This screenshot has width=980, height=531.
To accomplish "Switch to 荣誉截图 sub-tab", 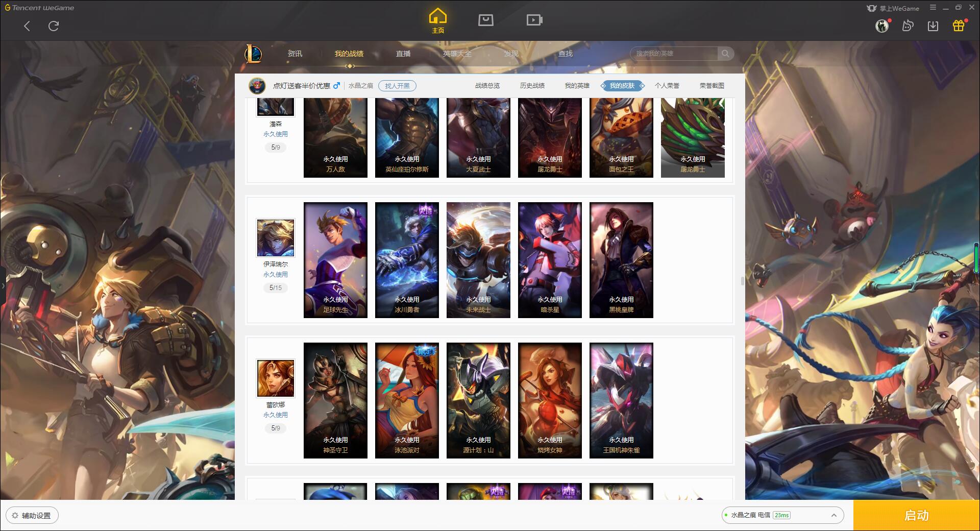I will [x=712, y=86].
